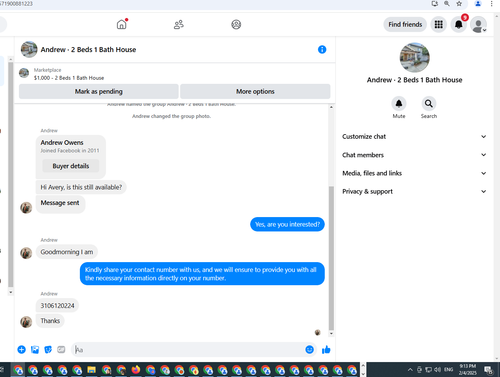Click the "$1,000 - 2 Beds 1 Bath House" listing title

tap(69, 78)
